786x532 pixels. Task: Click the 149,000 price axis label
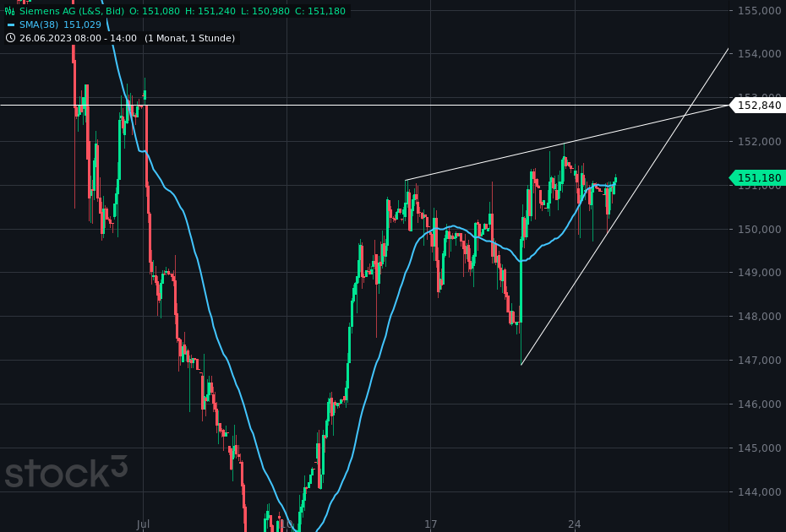[x=760, y=273]
